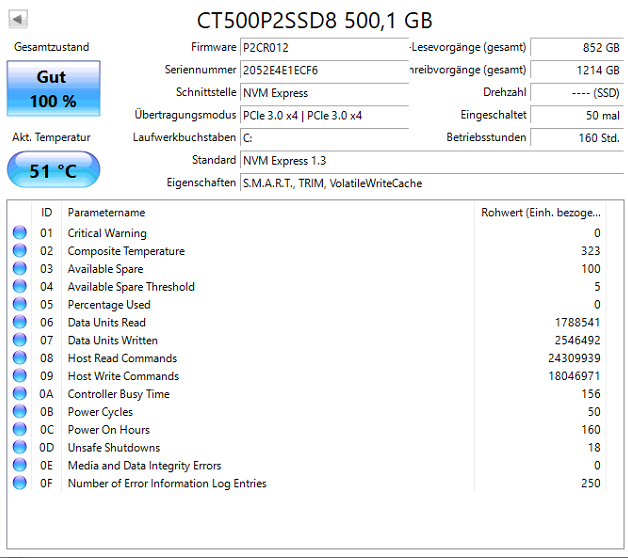Click status orb for Available Spare Threshold row
628x558 pixels.
[x=20, y=286]
